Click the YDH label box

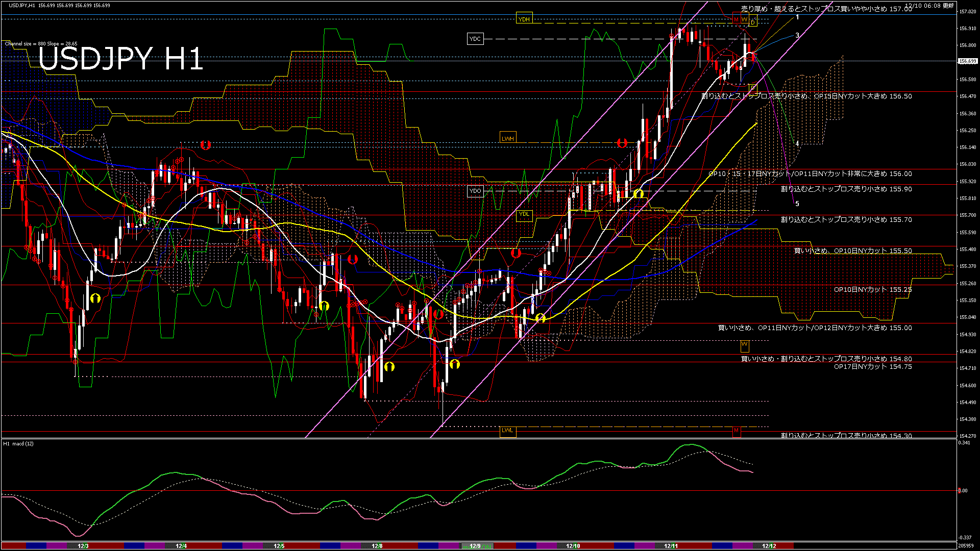point(525,18)
